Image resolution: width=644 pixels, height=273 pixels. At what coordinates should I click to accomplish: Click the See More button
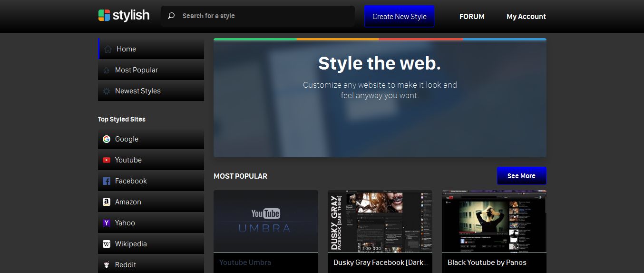(521, 176)
